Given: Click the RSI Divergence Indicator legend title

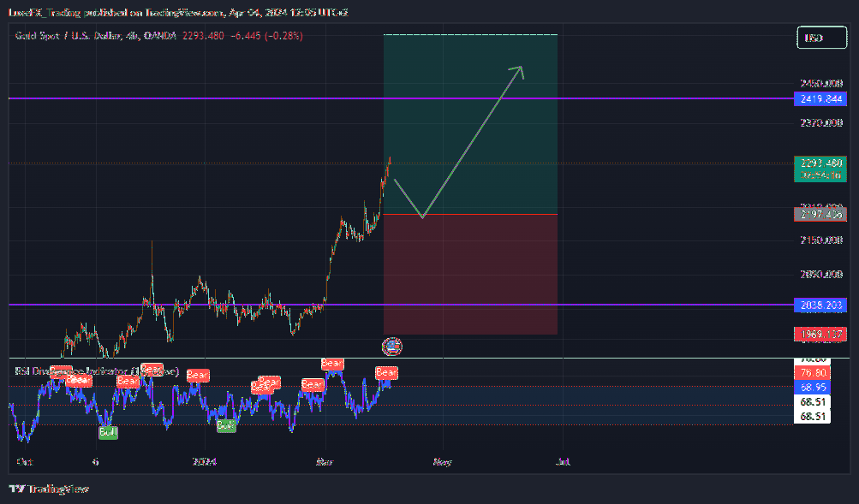Looking at the screenshot, I should click(97, 371).
